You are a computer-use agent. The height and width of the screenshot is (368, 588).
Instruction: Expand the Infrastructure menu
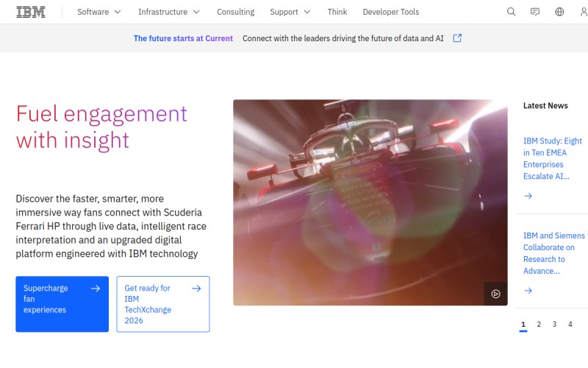pyautogui.click(x=169, y=12)
